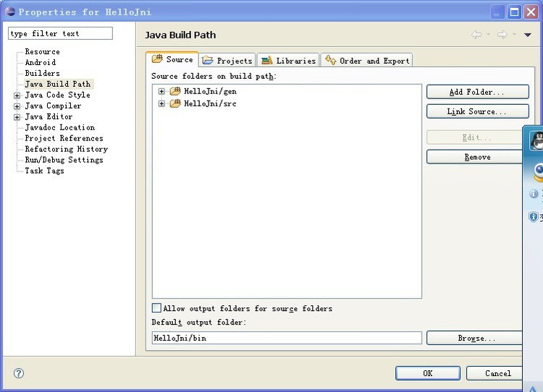
Task: Select Java Editor tree item
Action: coord(49,116)
